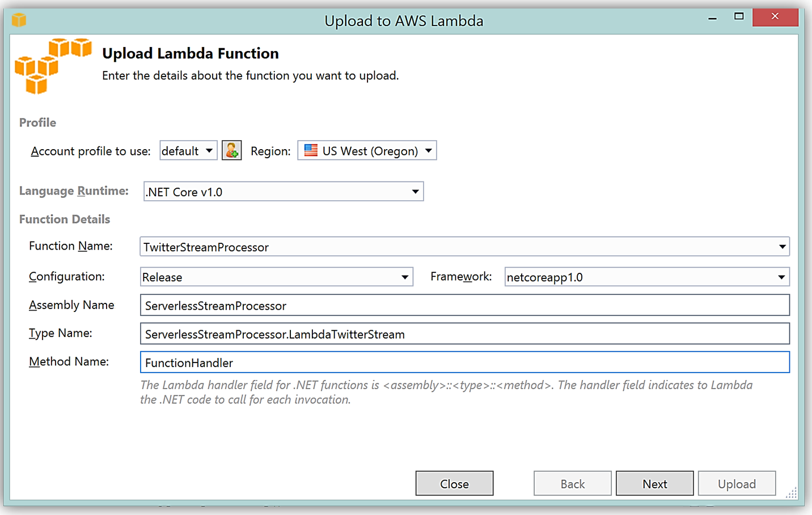Click the Back button
This screenshot has height=515, width=812.
tap(572, 483)
